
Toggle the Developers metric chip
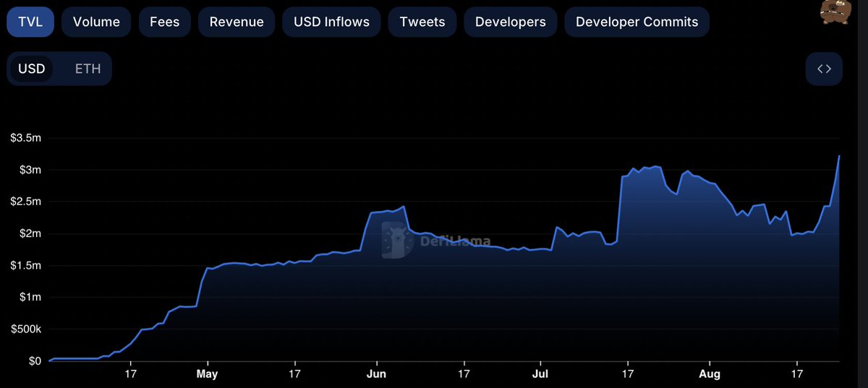511,22
